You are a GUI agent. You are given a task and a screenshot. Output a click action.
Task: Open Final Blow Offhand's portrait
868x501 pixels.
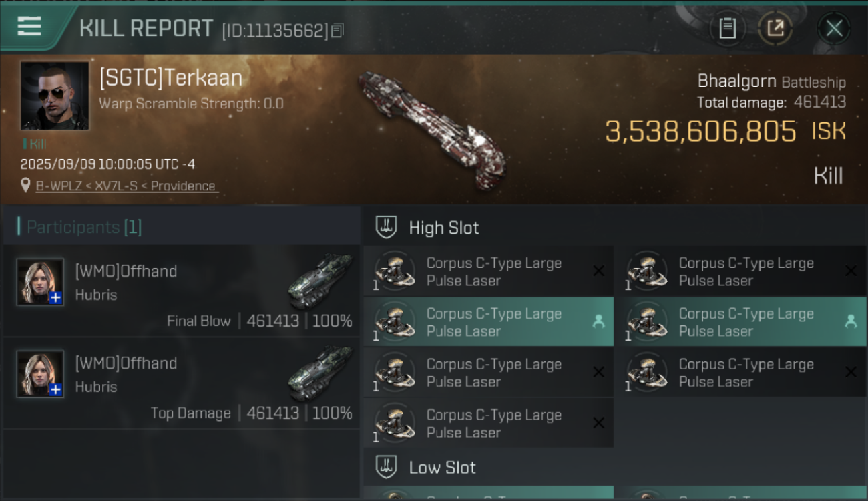tap(41, 281)
